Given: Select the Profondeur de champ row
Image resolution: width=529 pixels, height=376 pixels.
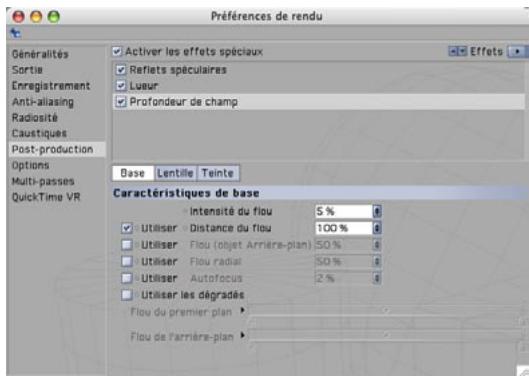Looking at the screenshot, I should [x=318, y=102].
